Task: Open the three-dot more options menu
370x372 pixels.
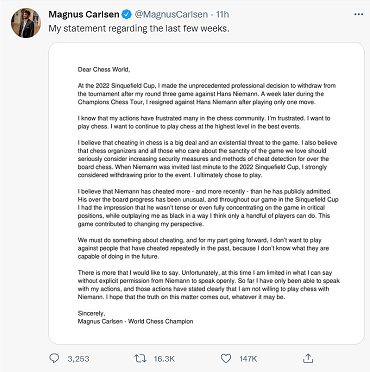Action: tap(359, 15)
